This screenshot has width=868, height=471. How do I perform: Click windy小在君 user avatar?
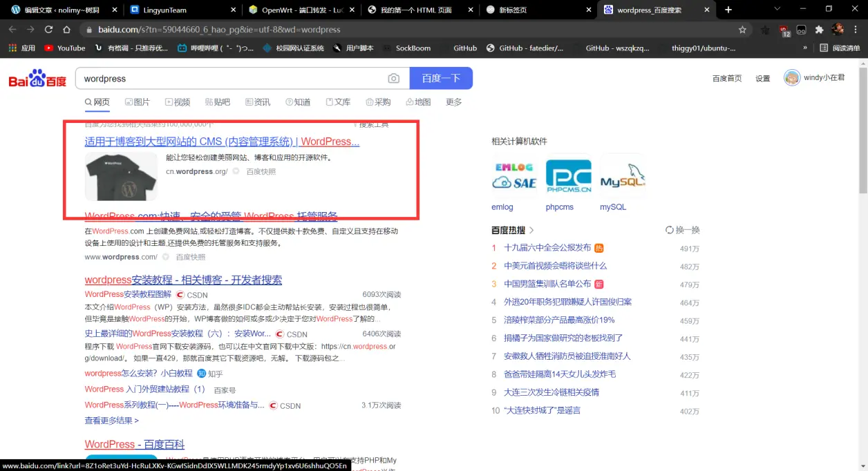click(792, 78)
